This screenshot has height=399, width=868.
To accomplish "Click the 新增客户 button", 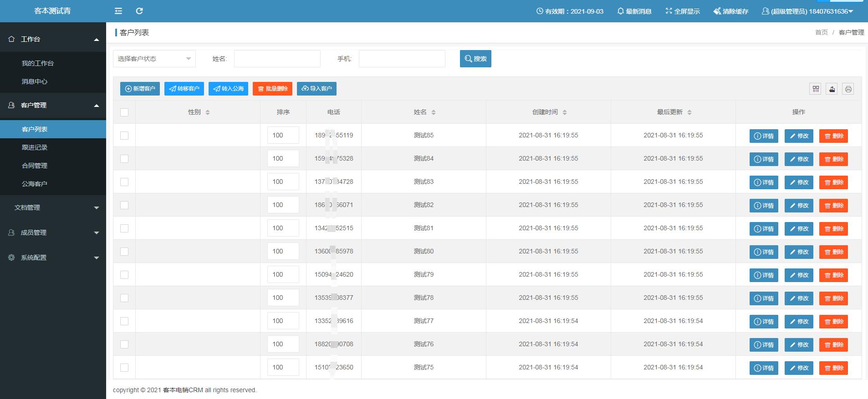I will click(140, 89).
